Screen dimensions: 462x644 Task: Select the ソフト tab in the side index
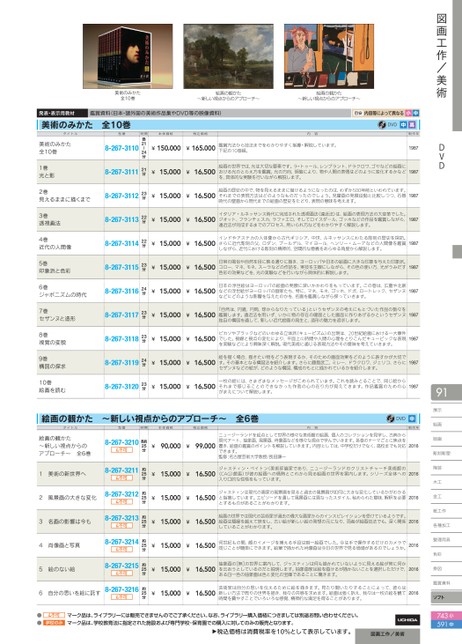tap(446, 597)
